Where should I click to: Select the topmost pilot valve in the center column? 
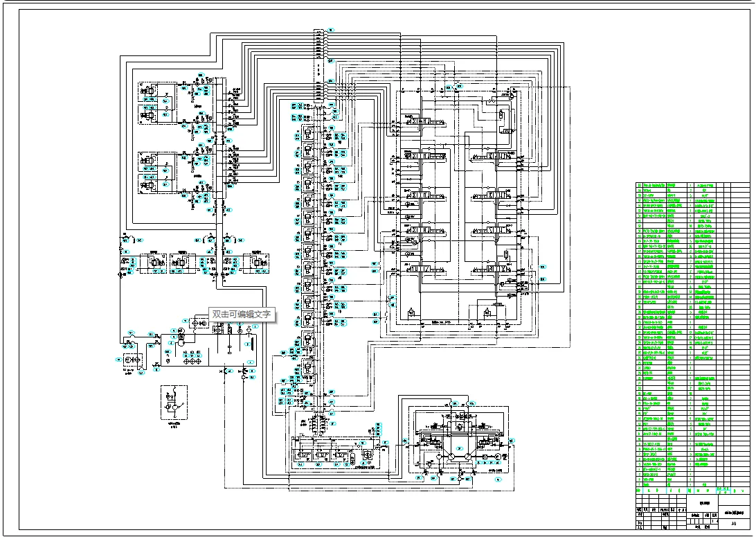[307, 133]
